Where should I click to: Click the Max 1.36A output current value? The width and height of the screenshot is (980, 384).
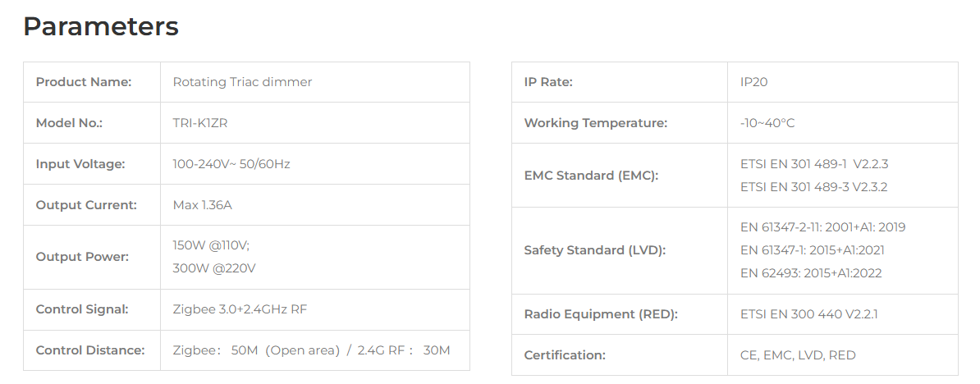(202, 205)
